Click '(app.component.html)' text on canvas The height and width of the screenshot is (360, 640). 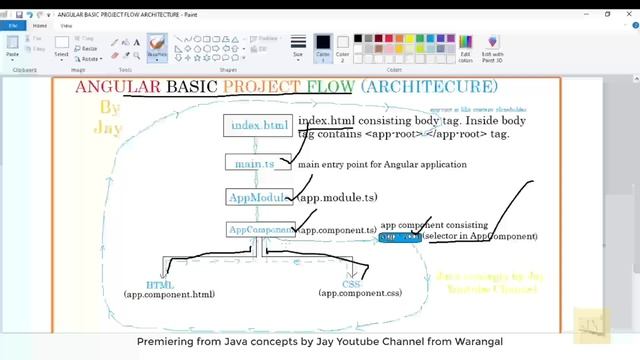point(169,294)
